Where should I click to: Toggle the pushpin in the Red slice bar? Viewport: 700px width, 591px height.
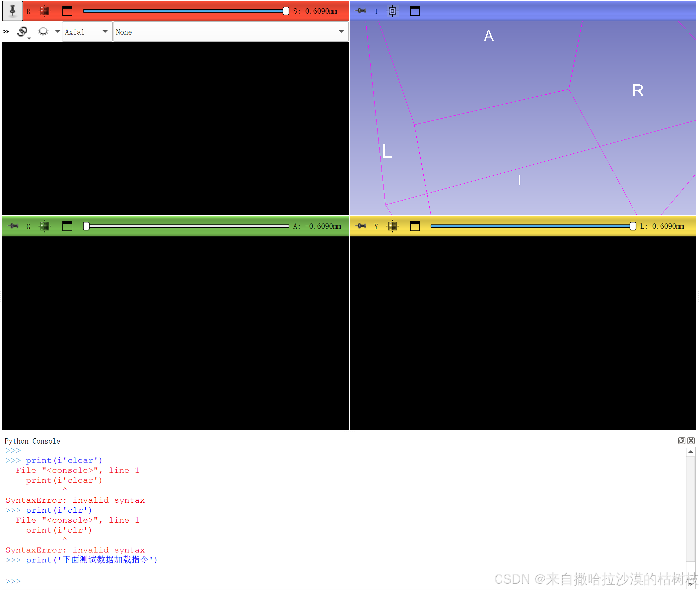coord(12,11)
